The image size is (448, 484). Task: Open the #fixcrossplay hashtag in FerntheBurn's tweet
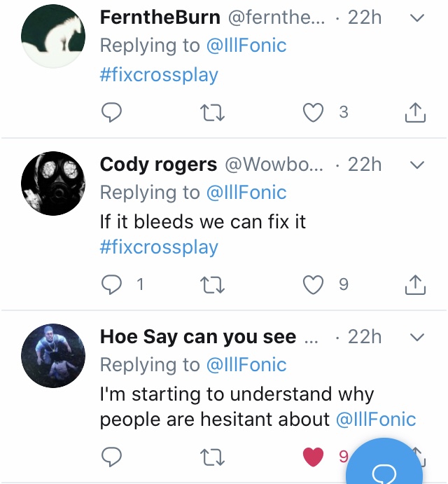coord(159,74)
